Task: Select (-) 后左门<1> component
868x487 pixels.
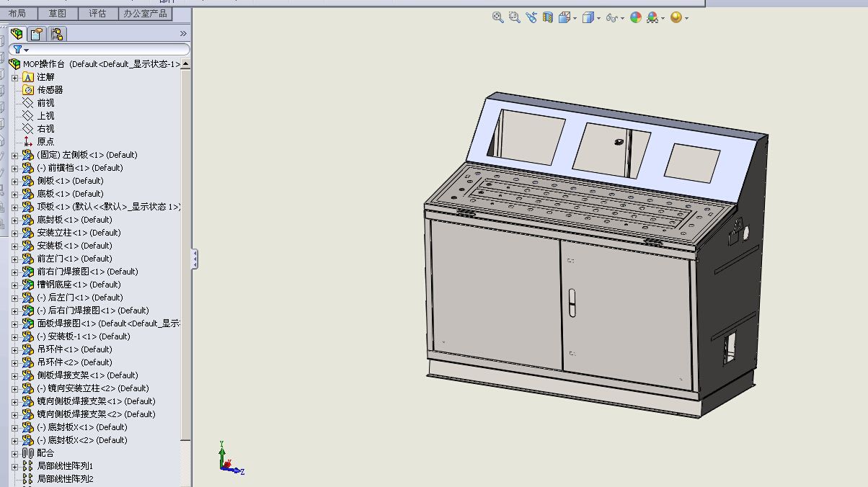Action: click(80, 298)
